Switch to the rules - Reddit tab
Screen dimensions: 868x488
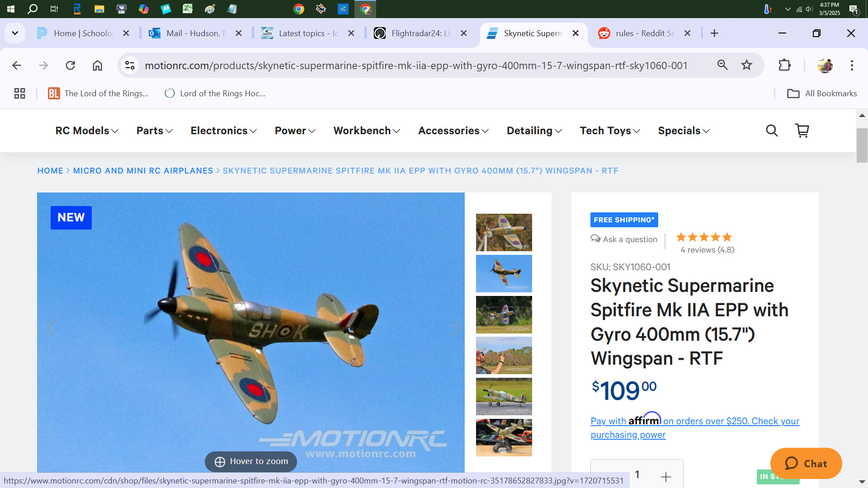point(644,33)
